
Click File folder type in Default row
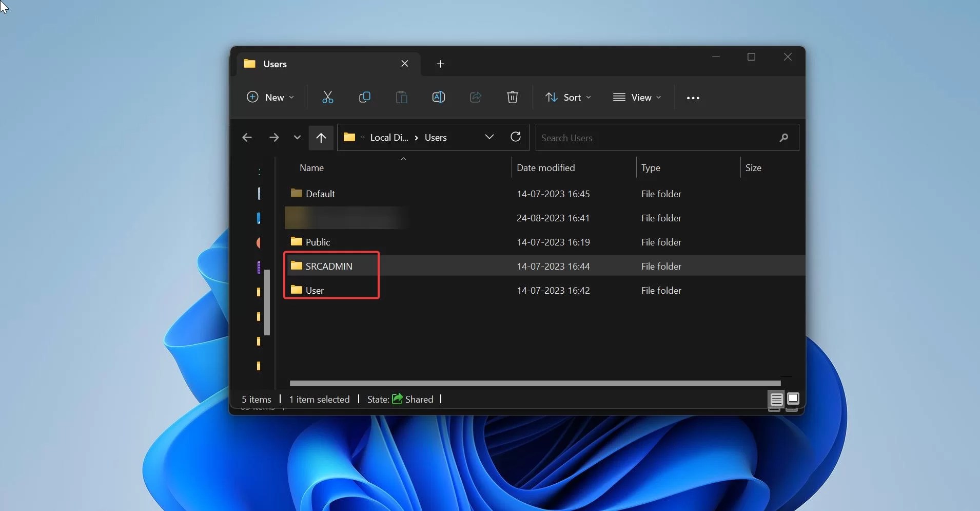click(x=661, y=194)
